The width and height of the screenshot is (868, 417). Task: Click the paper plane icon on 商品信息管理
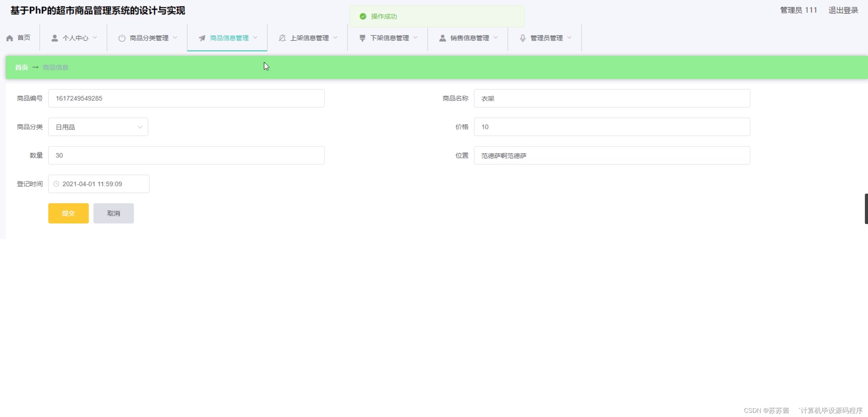[x=202, y=38]
